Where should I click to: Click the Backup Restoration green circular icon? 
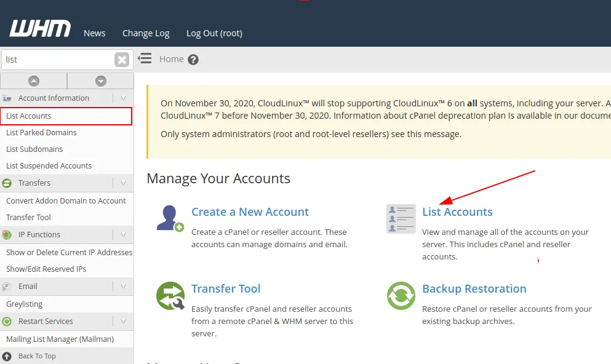tap(401, 296)
